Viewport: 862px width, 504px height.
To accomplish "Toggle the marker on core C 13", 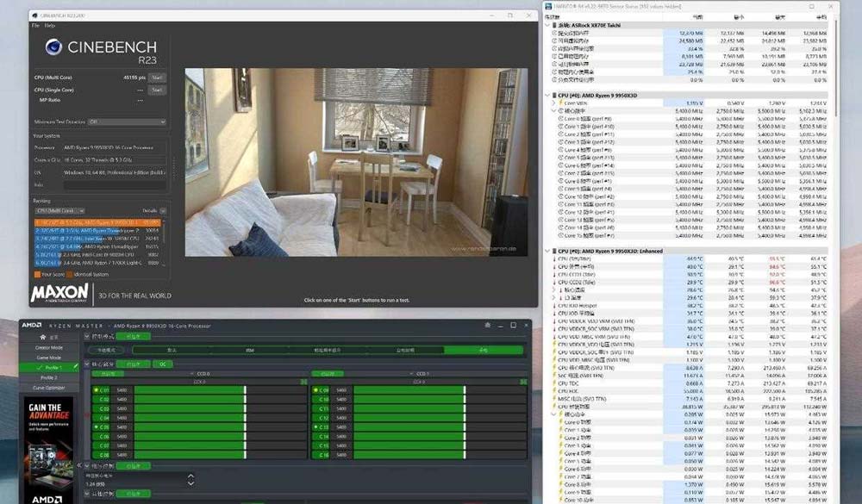I will tap(315, 427).
